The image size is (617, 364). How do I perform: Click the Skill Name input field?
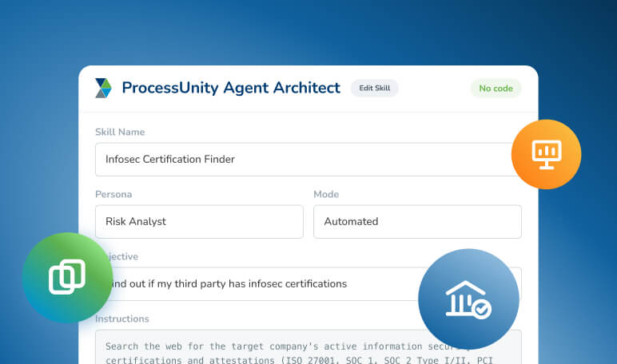[x=308, y=159]
